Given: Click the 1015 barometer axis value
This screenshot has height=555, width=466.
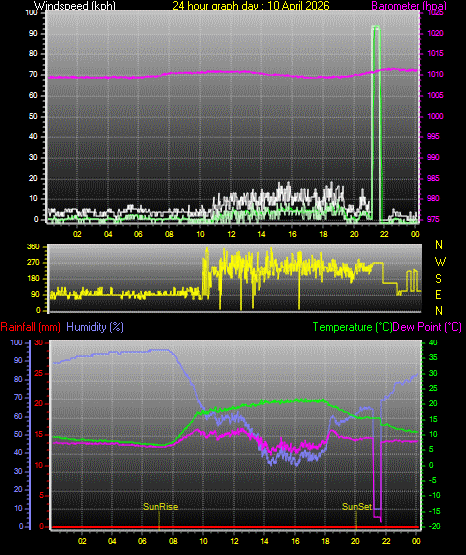Looking at the screenshot, I should [x=435, y=53].
